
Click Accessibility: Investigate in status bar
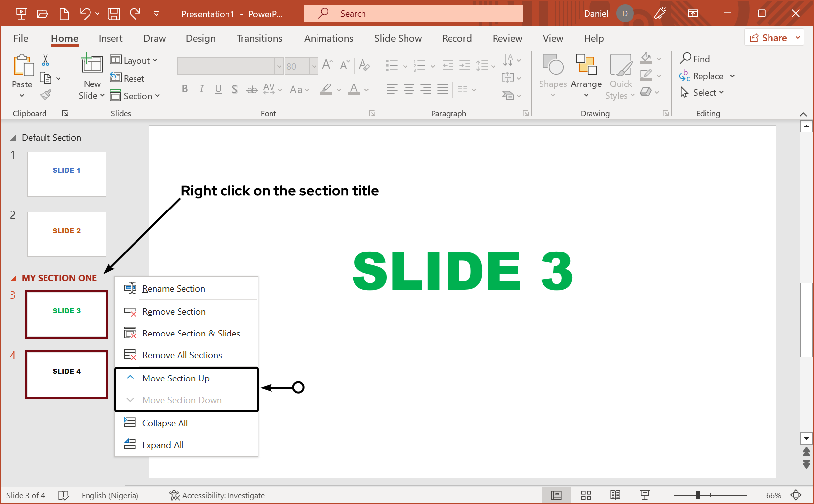217,495
